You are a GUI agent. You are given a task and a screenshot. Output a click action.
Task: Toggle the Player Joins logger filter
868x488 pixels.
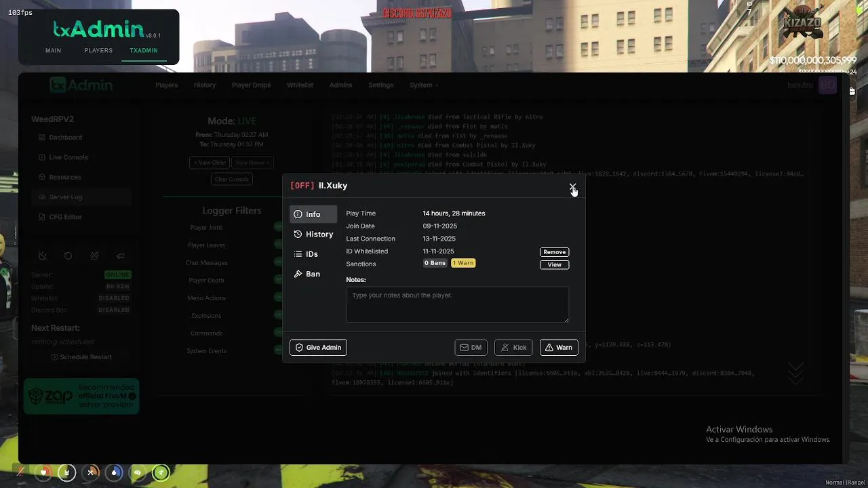pos(278,228)
